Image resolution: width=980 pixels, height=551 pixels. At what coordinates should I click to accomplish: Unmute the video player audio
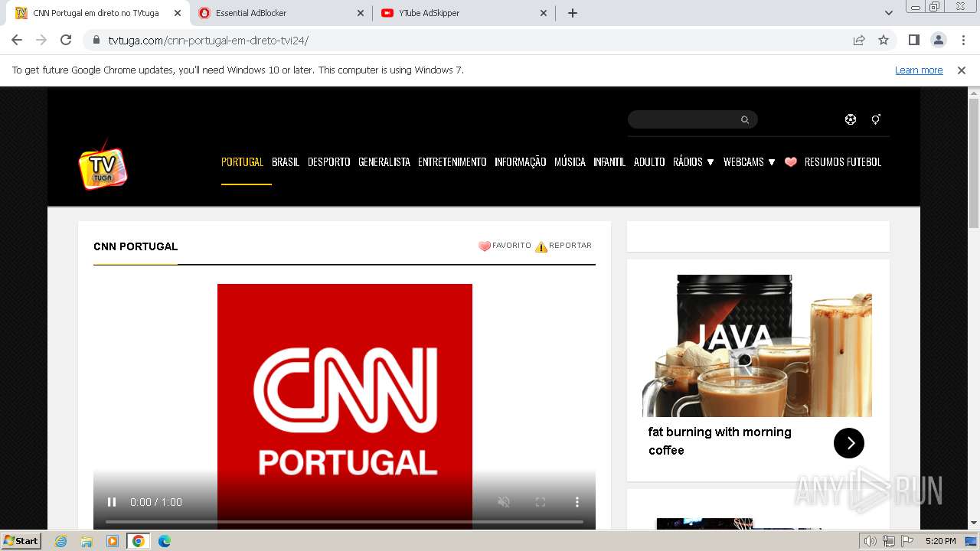[504, 502]
